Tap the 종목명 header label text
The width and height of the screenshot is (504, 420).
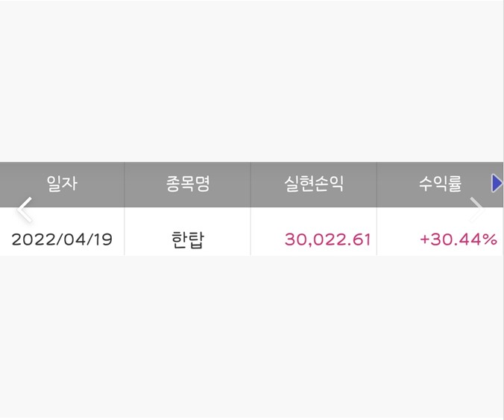pyautogui.click(x=188, y=184)
